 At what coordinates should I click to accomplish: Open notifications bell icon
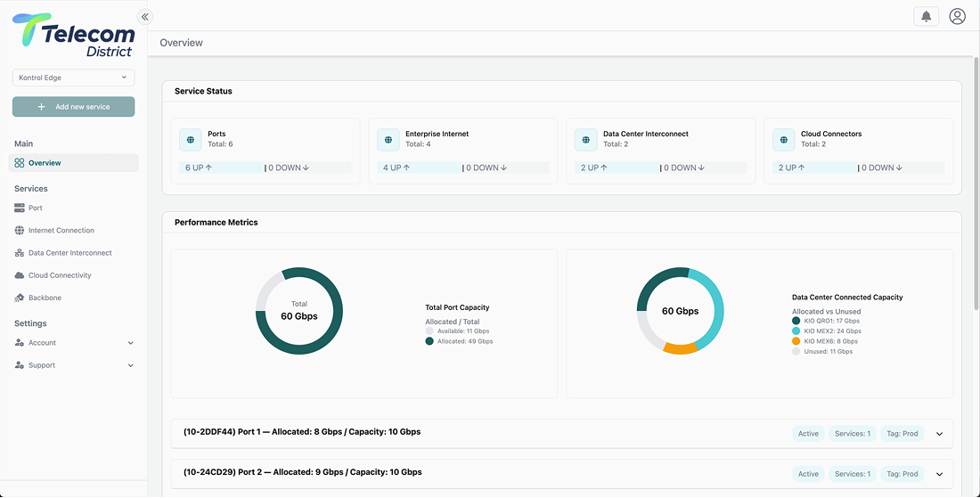tap(927, 17)
